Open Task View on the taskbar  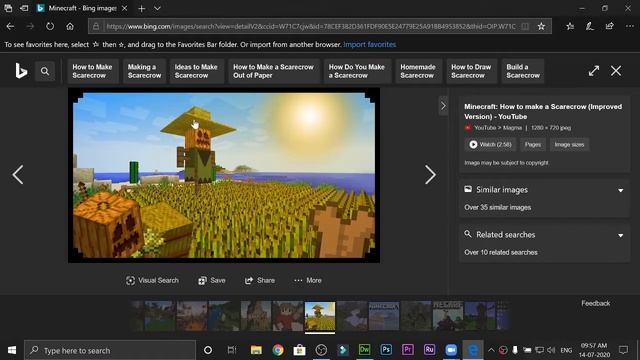(232, 350)
